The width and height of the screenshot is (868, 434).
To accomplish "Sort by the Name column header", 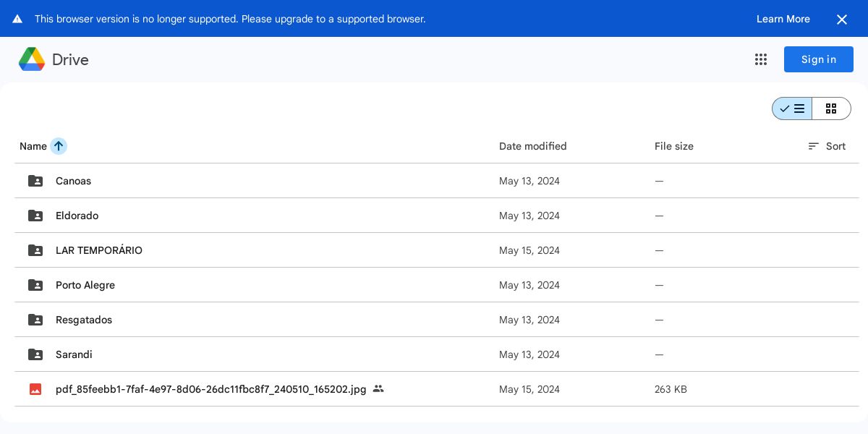I will (x=33, y=146).
